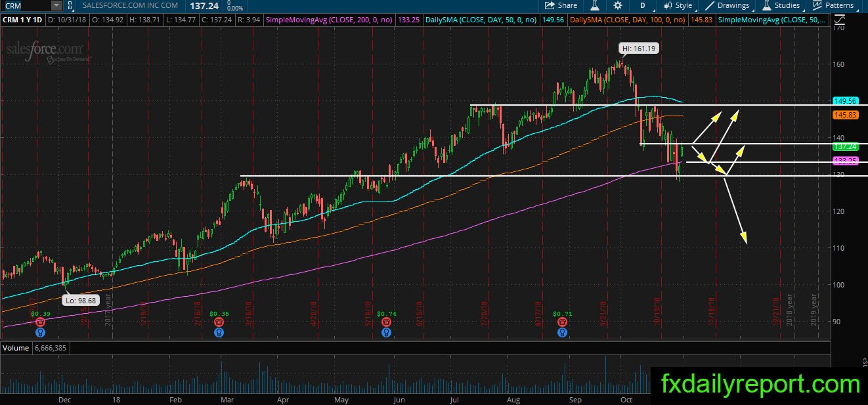Click the $0.39 earnings amount
This screenshot has width=868, height=405.
[x=41, y=314]
